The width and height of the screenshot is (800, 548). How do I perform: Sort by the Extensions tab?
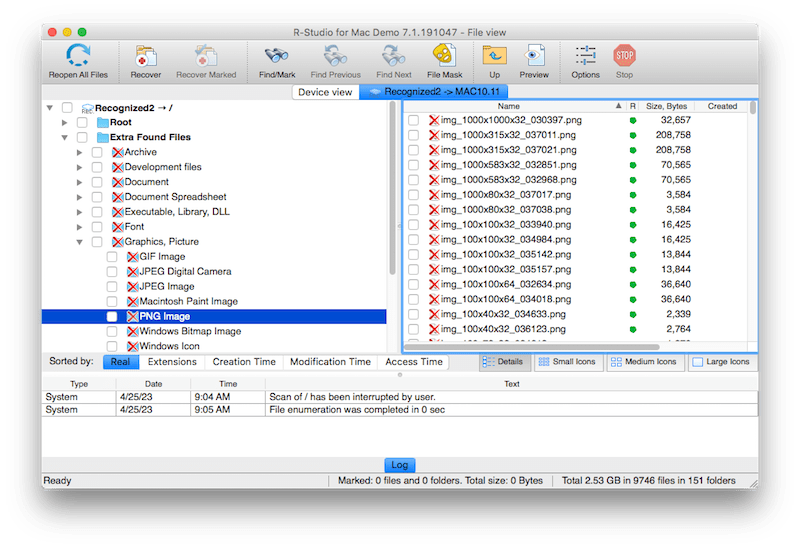coord(172,362)
